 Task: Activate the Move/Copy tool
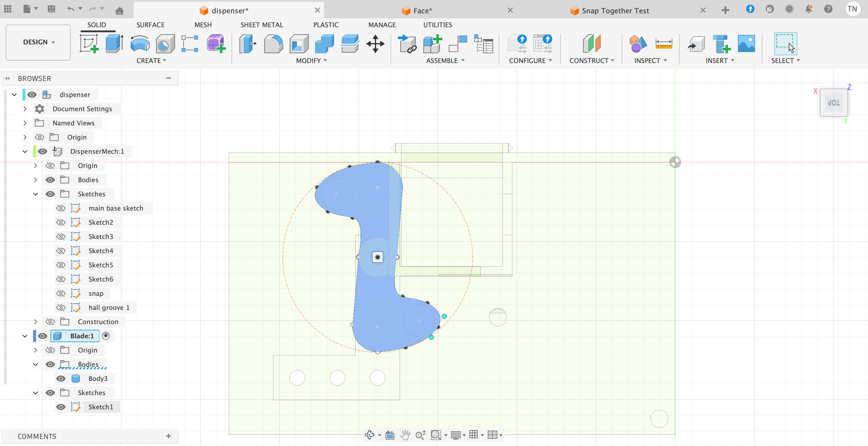point(375,44)
